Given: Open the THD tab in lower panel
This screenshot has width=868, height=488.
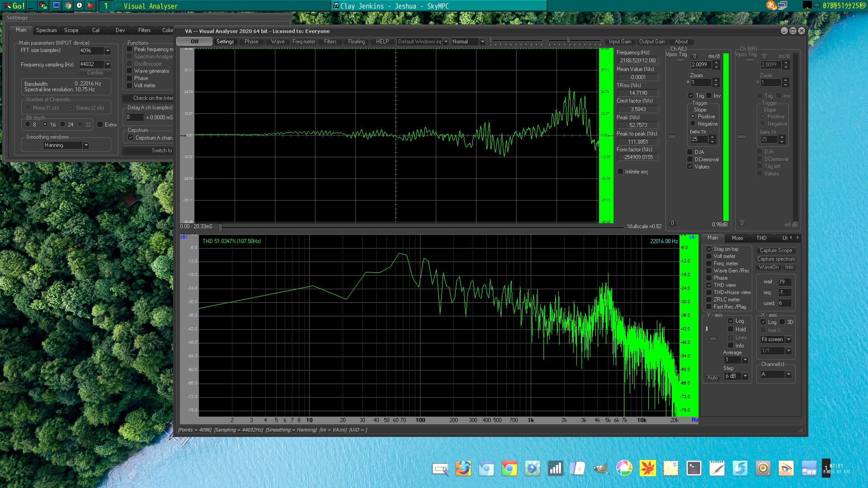Looking at the screenshot, I should coord(761,238).
